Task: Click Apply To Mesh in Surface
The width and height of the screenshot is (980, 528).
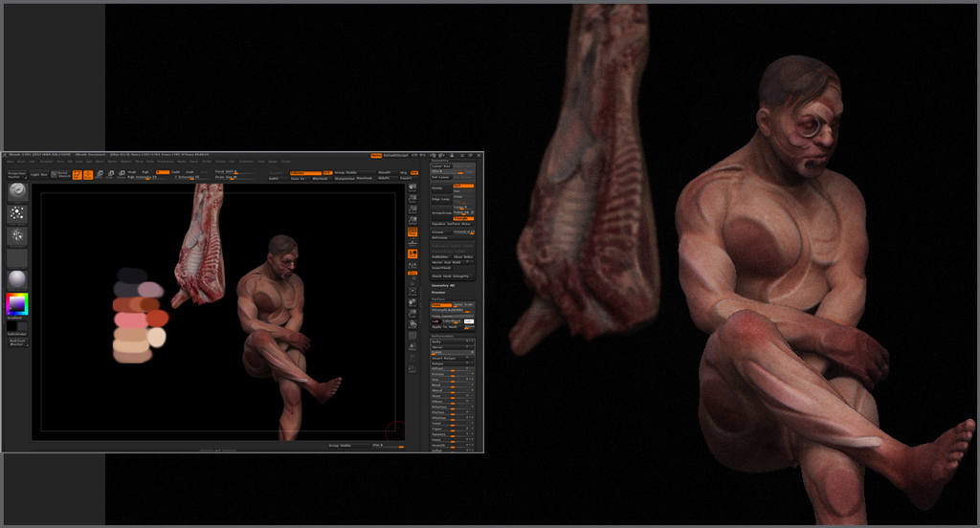Action: point(447,327)
